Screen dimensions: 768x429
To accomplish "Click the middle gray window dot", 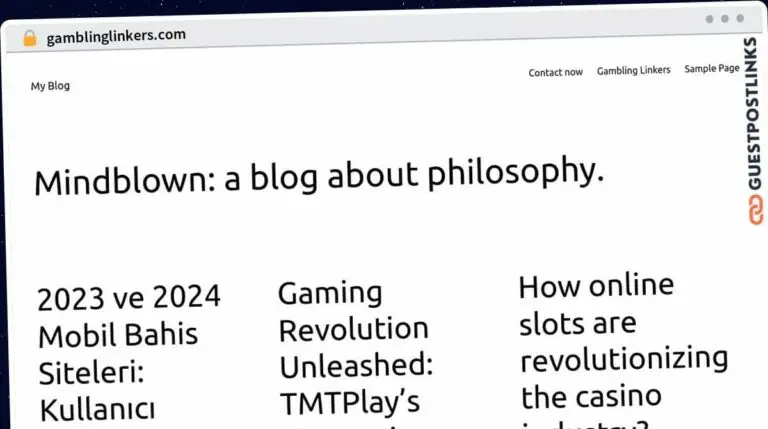I will click(725, 19).
